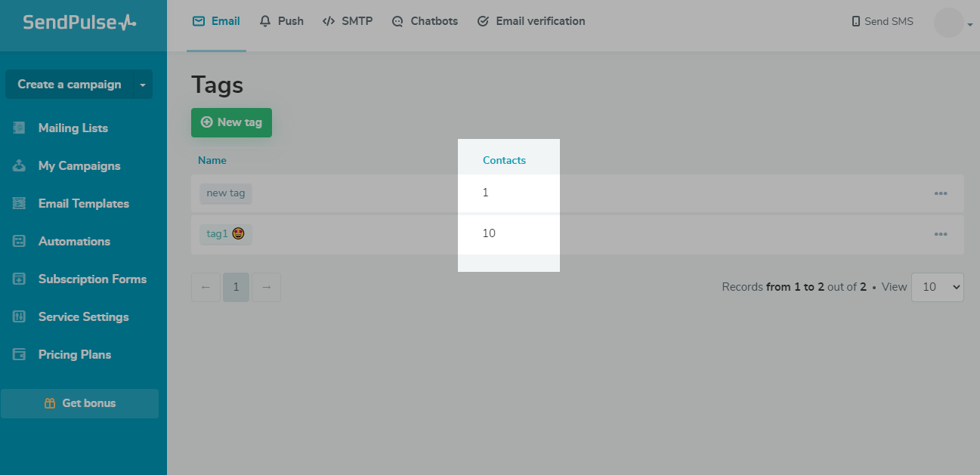Click the contacts count 1 for 'new tag'
Screen dimensions: 980x475
point(486,193)
